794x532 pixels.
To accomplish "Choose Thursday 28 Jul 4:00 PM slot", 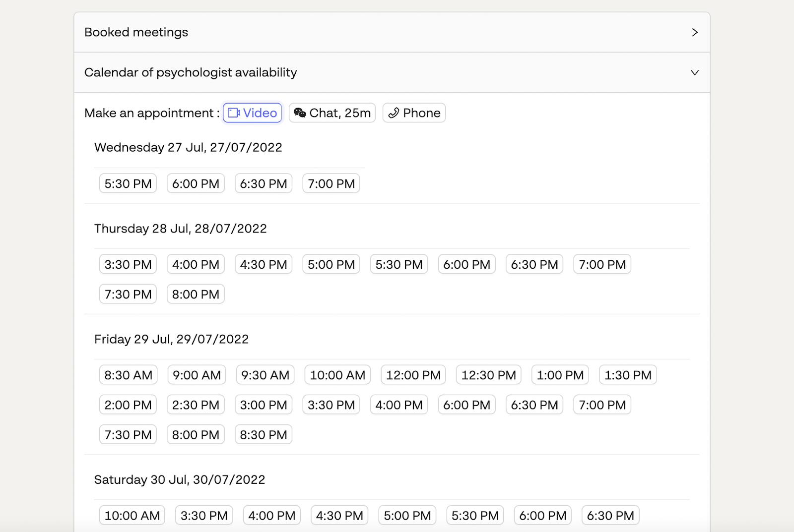I will pos(196,264).
